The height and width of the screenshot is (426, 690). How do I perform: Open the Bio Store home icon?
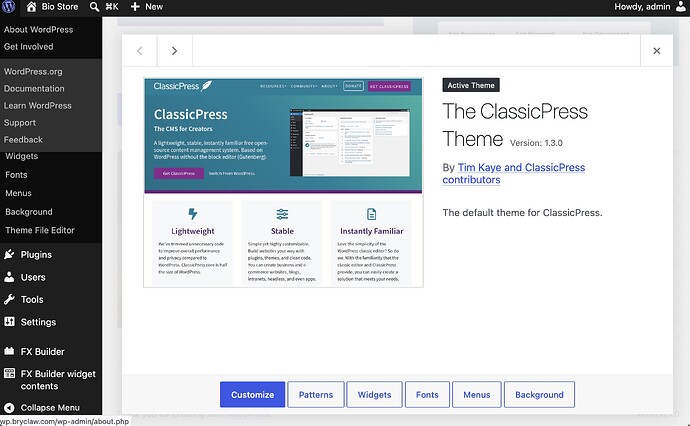[31, 7]
